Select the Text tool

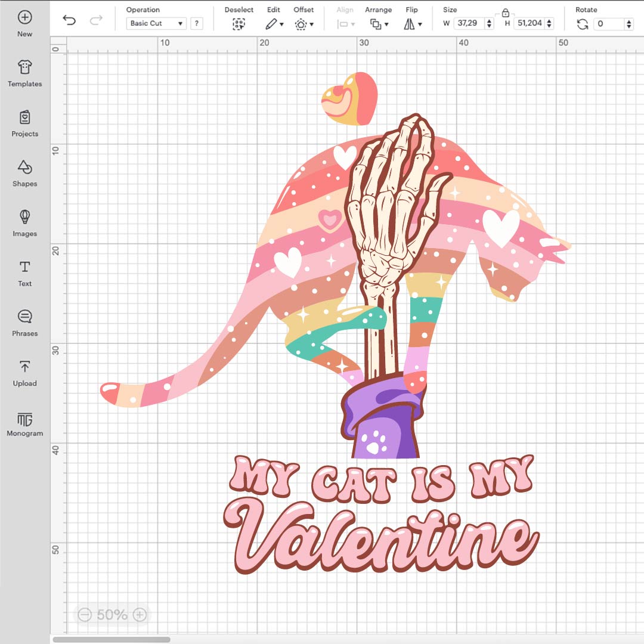pos(24,273)
